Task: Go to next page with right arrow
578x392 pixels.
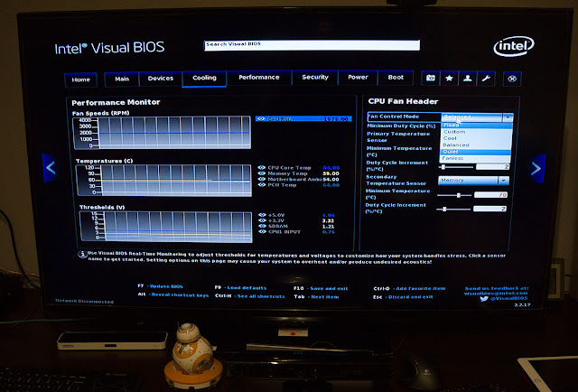Action: click(x=537, y=169)
